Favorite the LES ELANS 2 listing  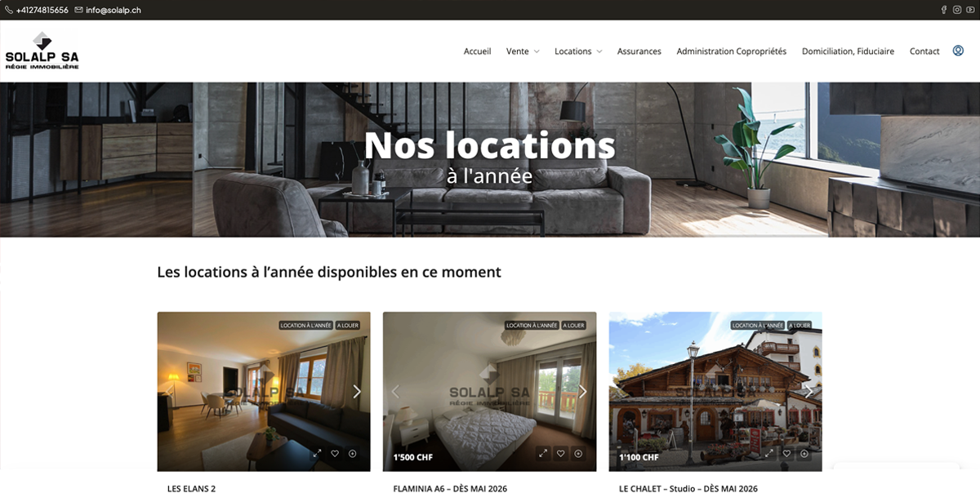click(335, 454)
